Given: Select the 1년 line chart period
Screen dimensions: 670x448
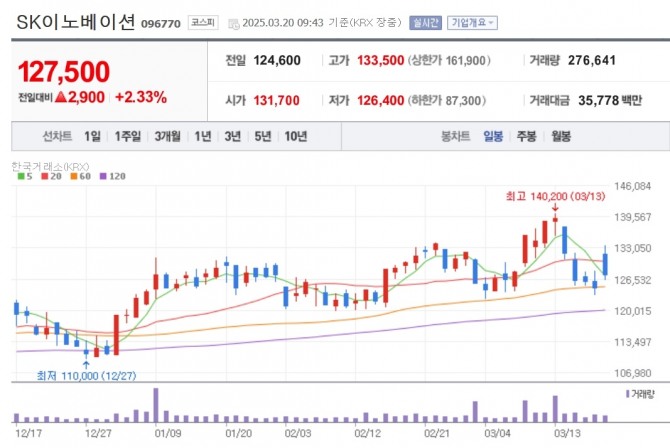Looking at the screenshot, I should coord(203,136).
